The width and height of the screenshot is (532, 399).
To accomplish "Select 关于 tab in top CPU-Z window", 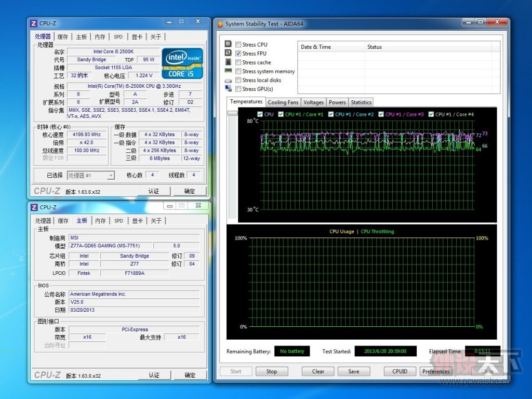I will point(156,37).
